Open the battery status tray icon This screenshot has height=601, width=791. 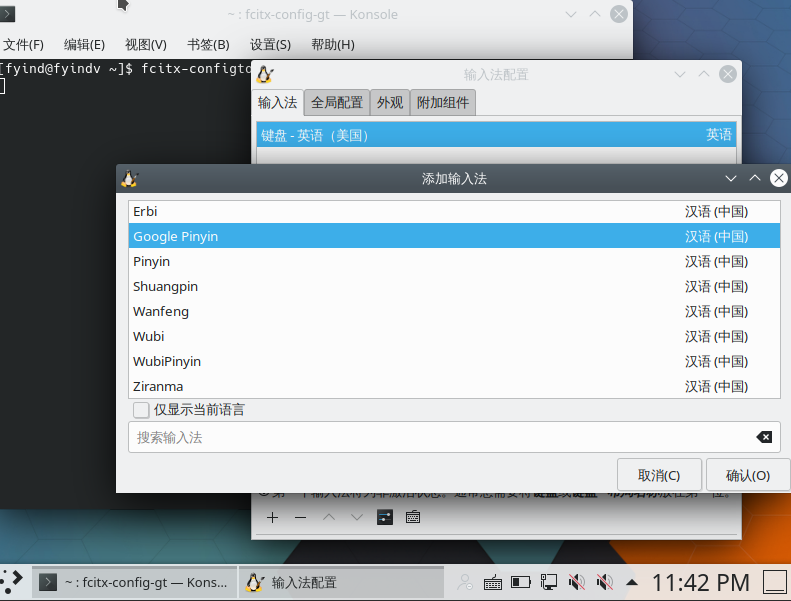tap(521, 582)
